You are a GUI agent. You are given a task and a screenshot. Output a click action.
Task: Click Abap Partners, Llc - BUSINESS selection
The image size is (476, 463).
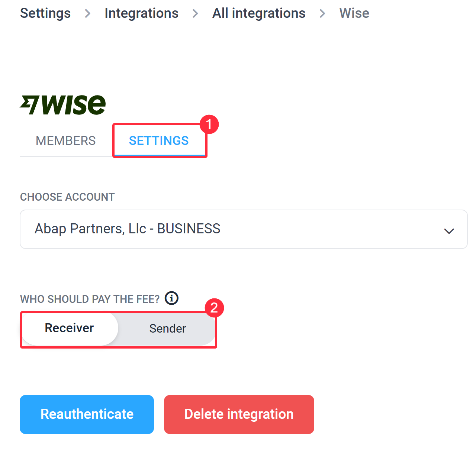coord(128,229)
